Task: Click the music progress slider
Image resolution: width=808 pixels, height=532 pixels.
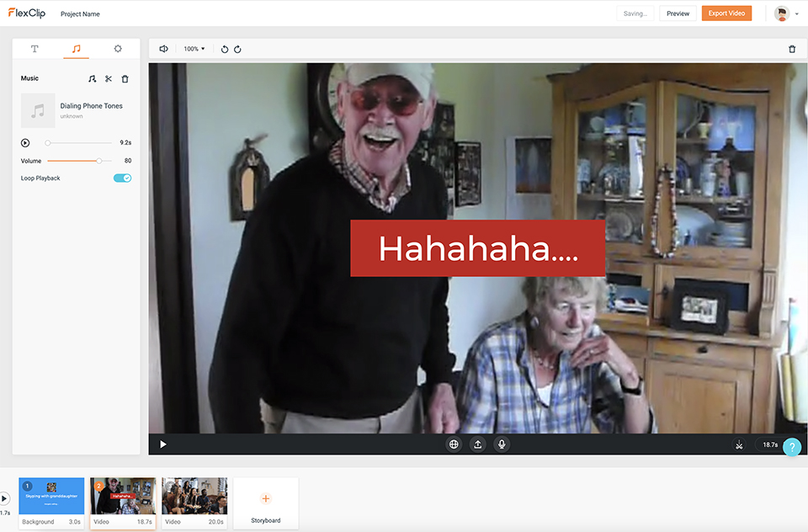Action: [79, 143]
